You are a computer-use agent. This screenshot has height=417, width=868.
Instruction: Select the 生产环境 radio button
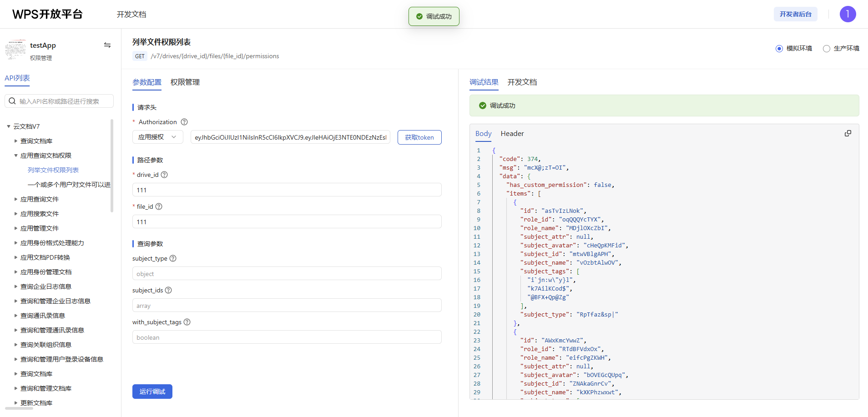pos(826,49)
